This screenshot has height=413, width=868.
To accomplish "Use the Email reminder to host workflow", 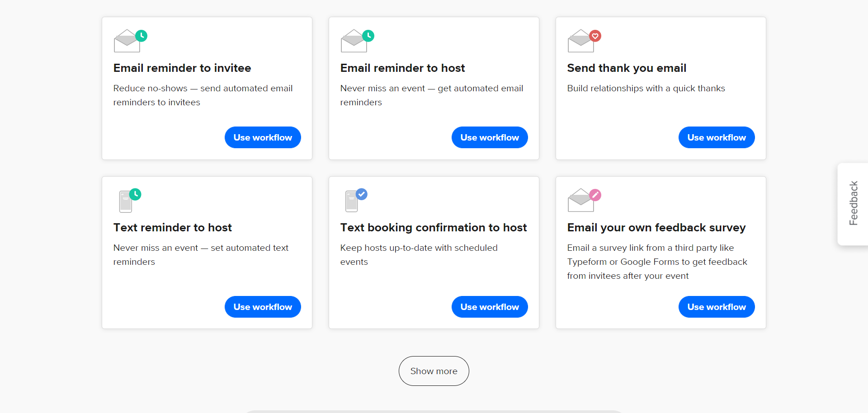I will 490,137.
